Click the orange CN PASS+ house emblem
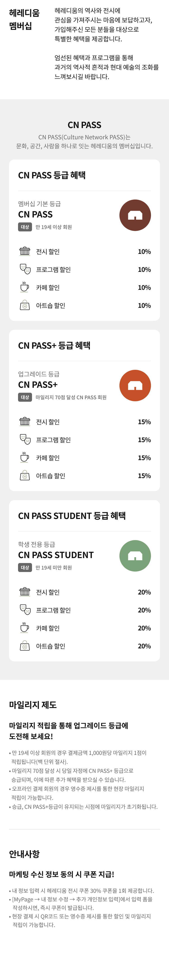This screenshot has width=169, height=980. coord(135,385)
